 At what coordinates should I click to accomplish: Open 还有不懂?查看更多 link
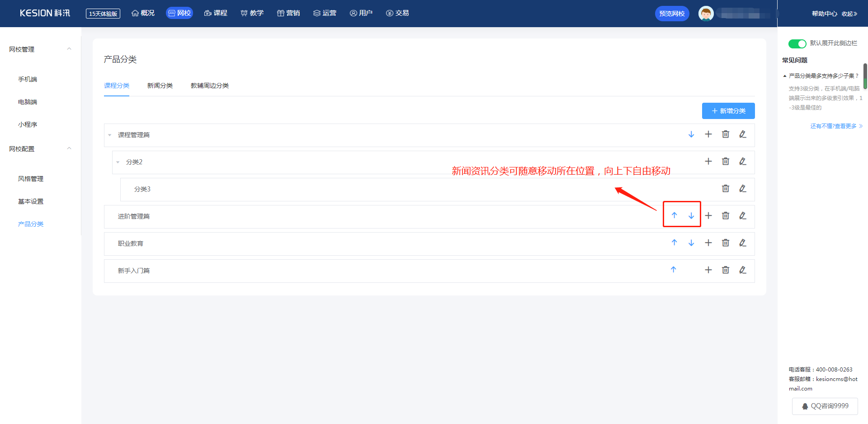pos(836,126)
